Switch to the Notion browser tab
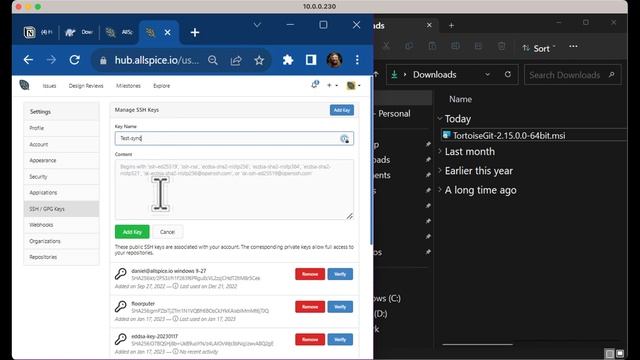The height and width of the screenshot is (360, 640). pyautogui.click(x=38, y=32)
